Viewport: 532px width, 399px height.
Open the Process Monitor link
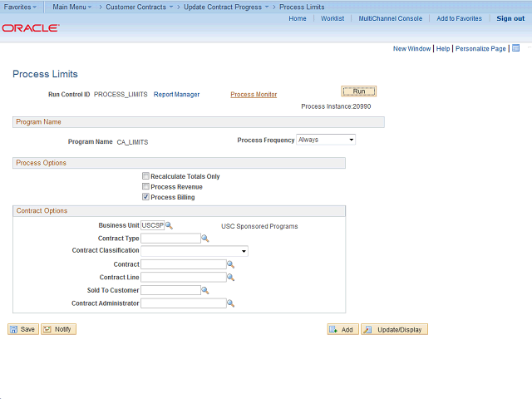coord(254,94)
